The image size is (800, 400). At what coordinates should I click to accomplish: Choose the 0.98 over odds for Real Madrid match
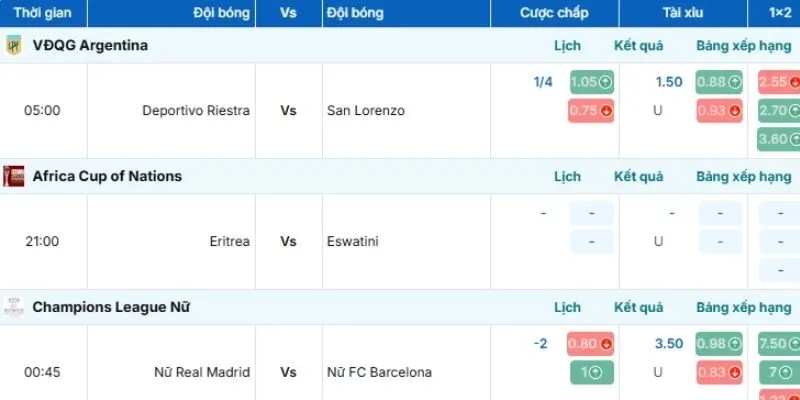[719, 344]
